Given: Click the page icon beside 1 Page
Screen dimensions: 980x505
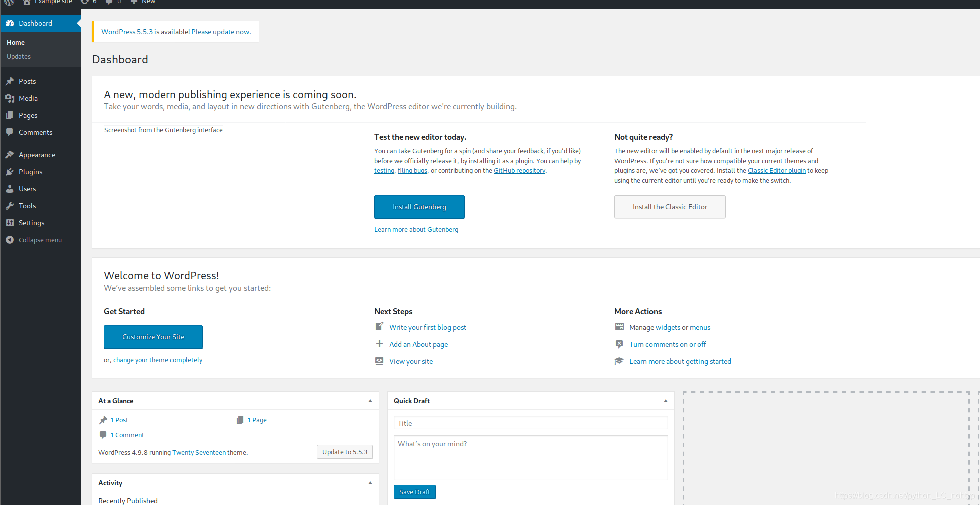Looking at the screenshot, I should [x=240, y=420].
